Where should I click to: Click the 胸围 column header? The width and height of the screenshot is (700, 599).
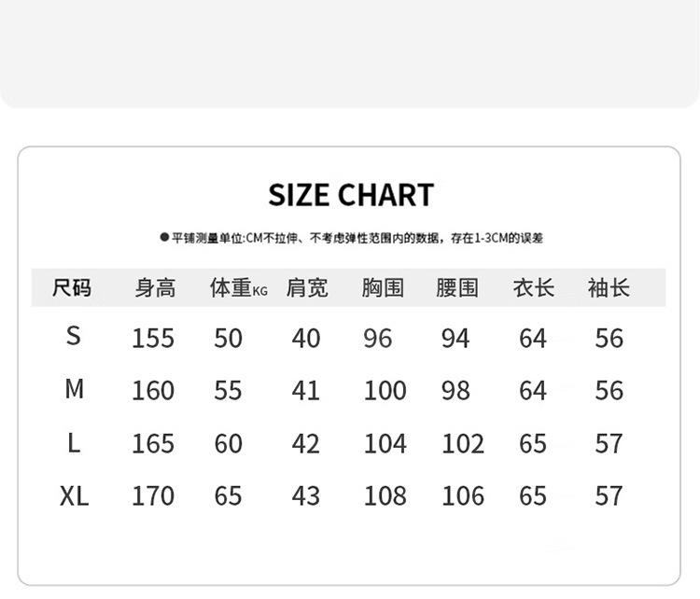tap(383, 288)
